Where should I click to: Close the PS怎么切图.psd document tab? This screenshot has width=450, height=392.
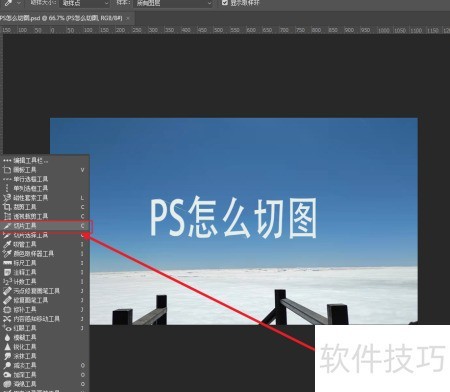click(x=128, y=19)
